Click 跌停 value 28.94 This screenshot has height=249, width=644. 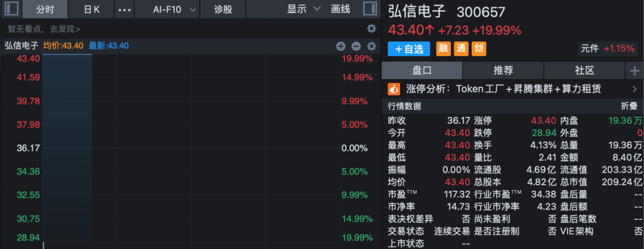coord(544,133)
